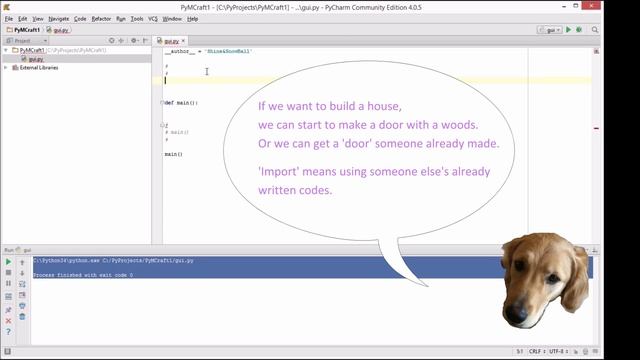Click Scroll from Source target icon
Viewport: 640px width, 360px height.
coord(111,40)
